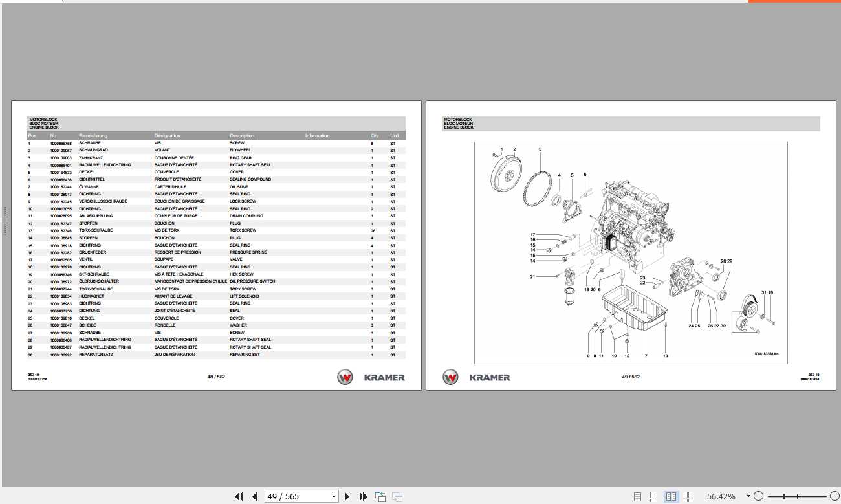841x504 pixels.
Task: Zoom in with the plus button
Action: point(834,496)
